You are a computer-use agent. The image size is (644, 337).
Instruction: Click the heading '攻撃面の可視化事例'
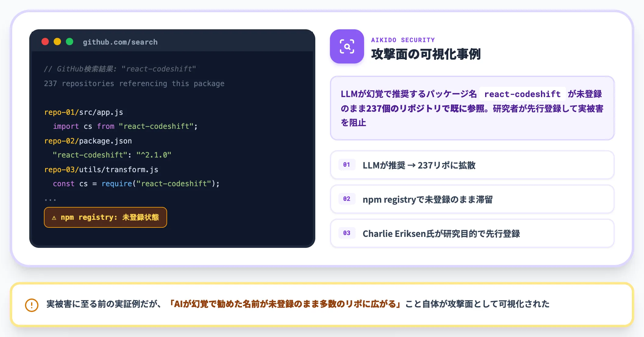click(426, 54)
